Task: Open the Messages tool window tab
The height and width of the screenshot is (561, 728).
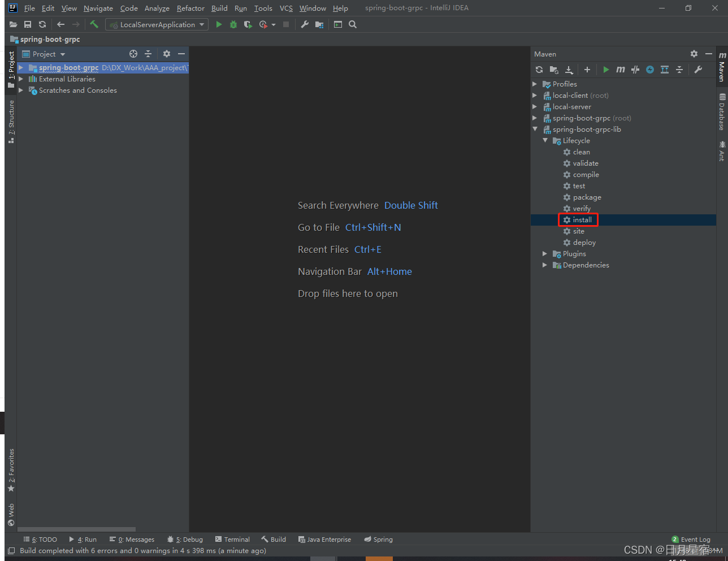Action: click(132, 540)
